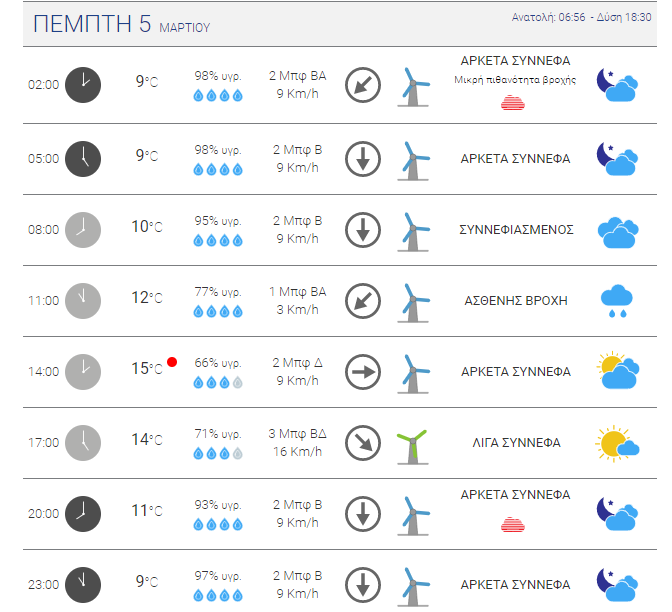Viewport: 672px width, 612px height.
Task: Click the 15°C temperature reading
Action: point(147,369)
